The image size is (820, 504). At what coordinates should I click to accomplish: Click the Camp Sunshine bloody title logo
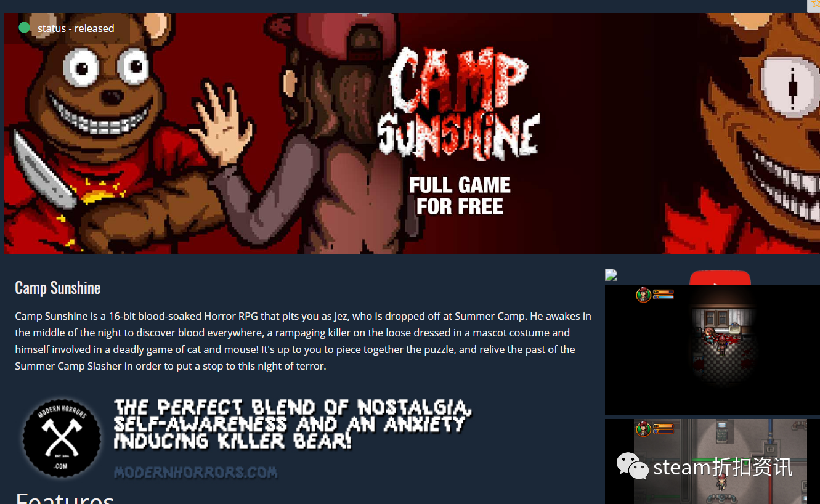coord(458,105)
